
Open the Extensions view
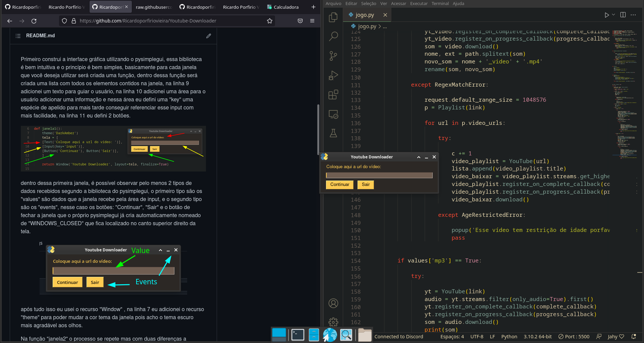click(333, 95)
